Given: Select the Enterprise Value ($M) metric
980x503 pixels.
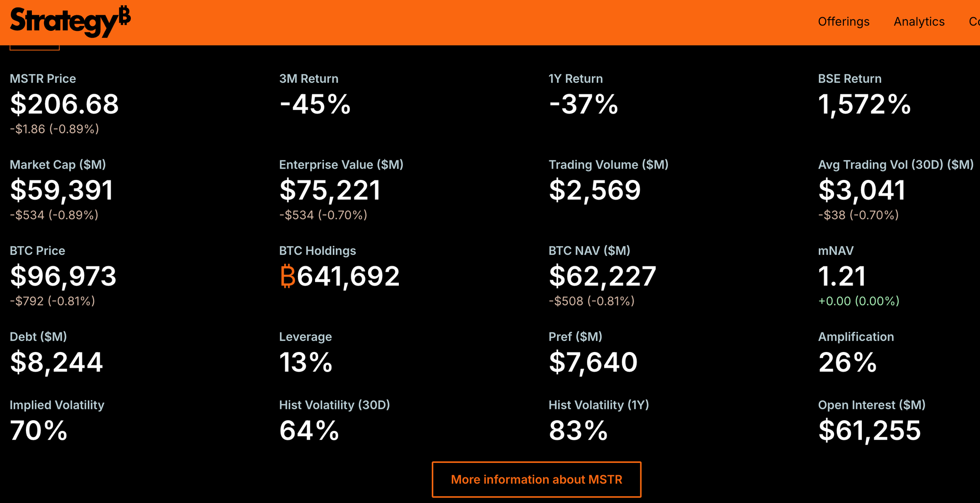Looking at the screenshot, I should (330, 190).
